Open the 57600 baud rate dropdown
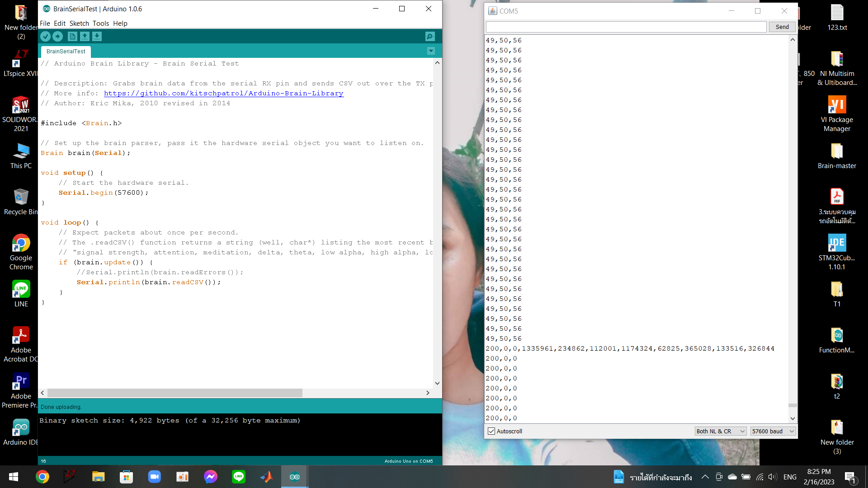 773,431
